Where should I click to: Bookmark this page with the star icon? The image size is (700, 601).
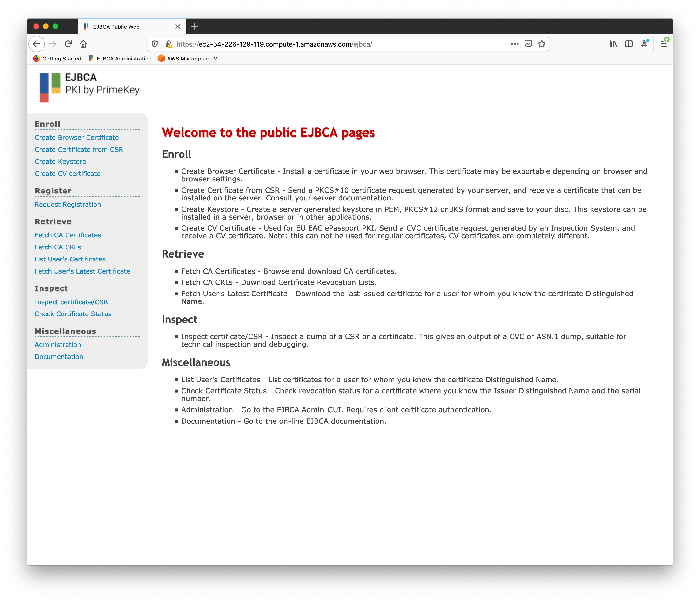point(542,44)
